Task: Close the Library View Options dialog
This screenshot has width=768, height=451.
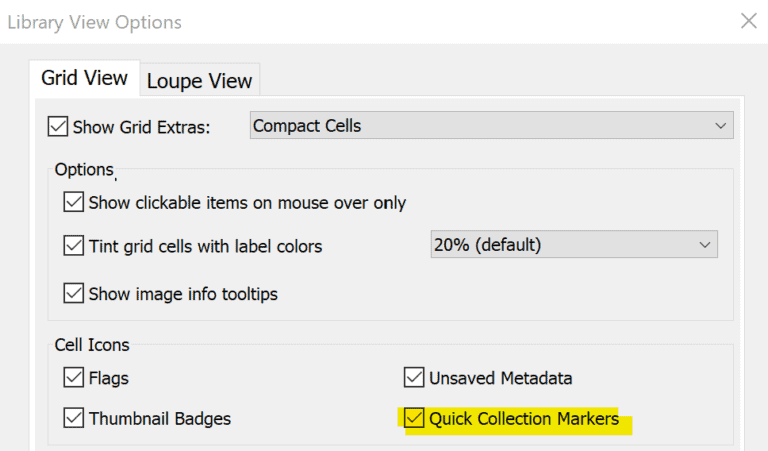Action: (748, 20)
